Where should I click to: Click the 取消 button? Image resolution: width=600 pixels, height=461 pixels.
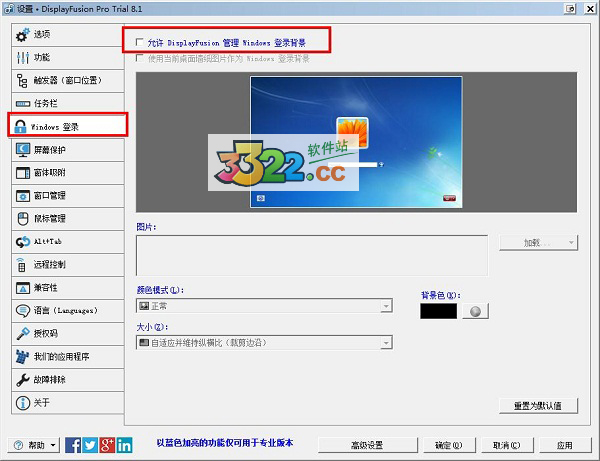click(507, 445)
